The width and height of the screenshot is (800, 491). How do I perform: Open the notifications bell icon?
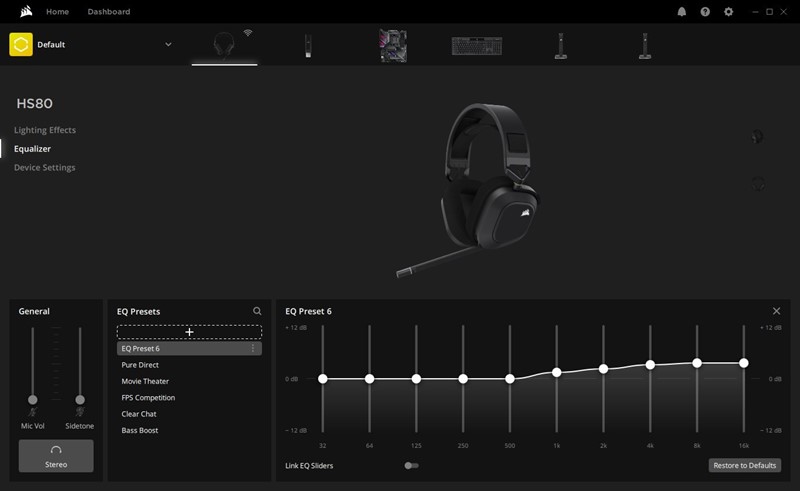682,12
